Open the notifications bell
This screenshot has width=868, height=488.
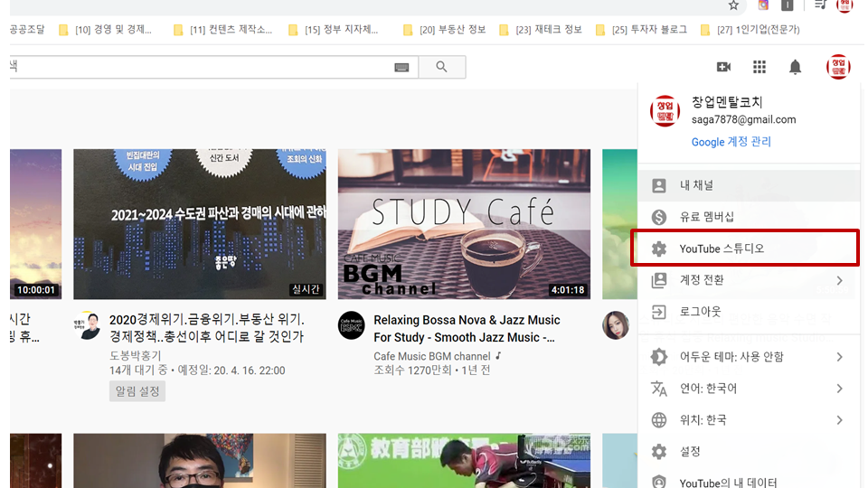click(x=795, y=67)
